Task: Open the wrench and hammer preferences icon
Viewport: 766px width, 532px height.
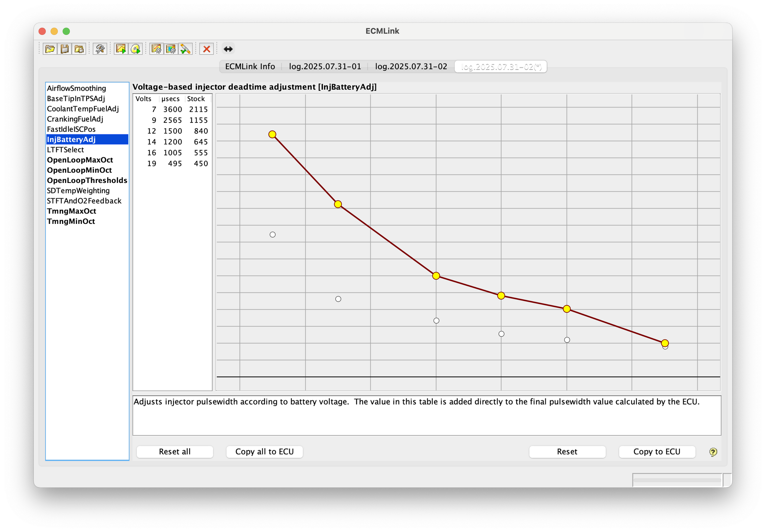Action: point(100,49)
